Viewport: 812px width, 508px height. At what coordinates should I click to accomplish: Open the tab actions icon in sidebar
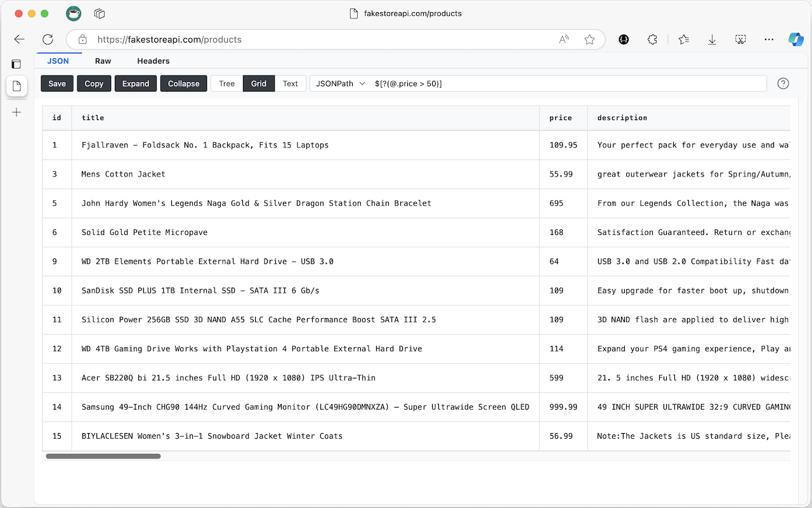click(16, 63)
